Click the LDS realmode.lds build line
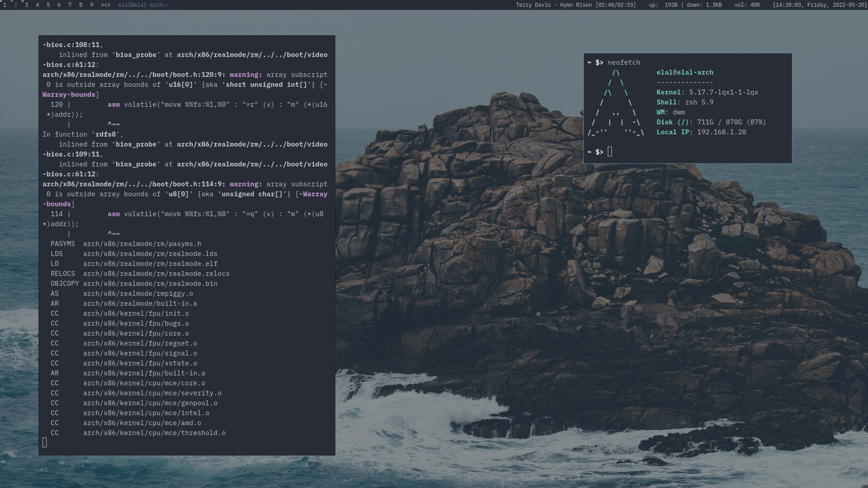 point(134,254)
